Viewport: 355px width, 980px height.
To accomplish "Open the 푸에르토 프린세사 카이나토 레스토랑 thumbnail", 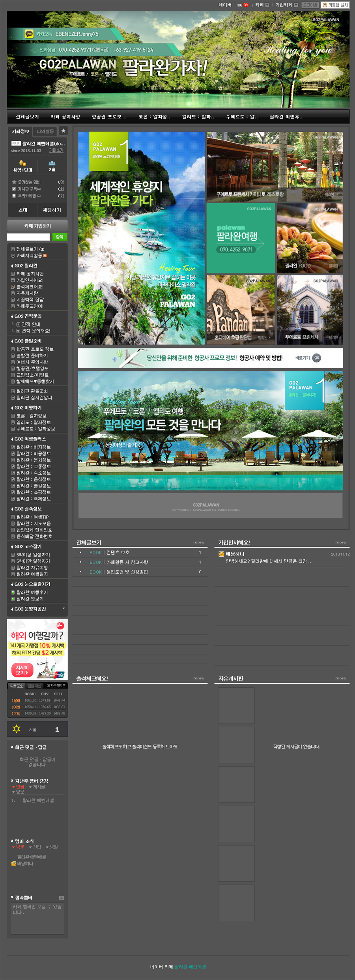I will point(275,167).
